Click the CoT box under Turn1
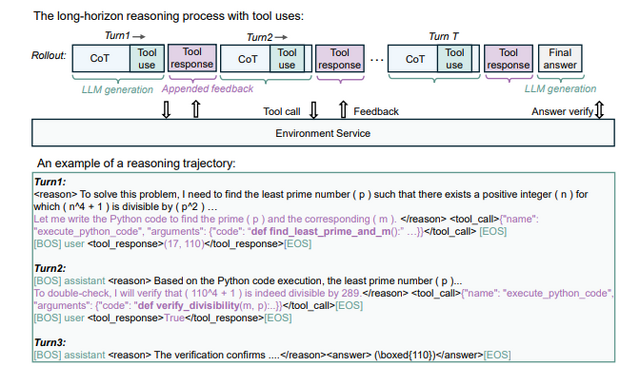 (x=101, y=58)
